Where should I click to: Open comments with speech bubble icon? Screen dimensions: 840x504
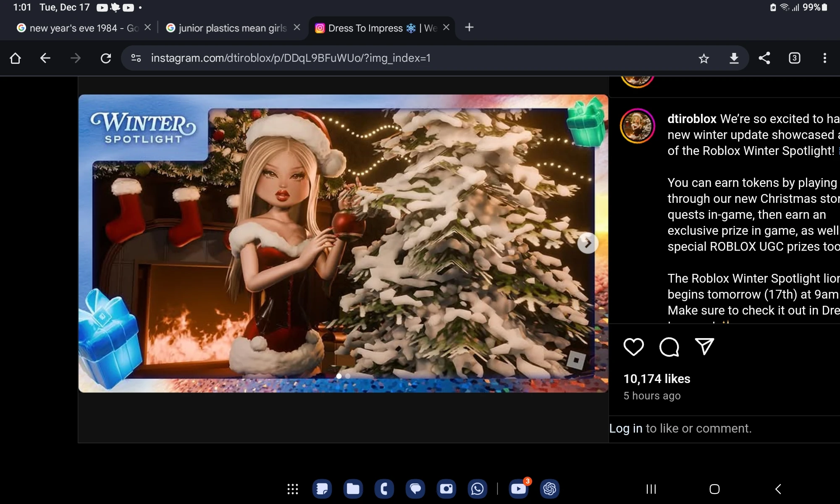click(x=669, y=347)
